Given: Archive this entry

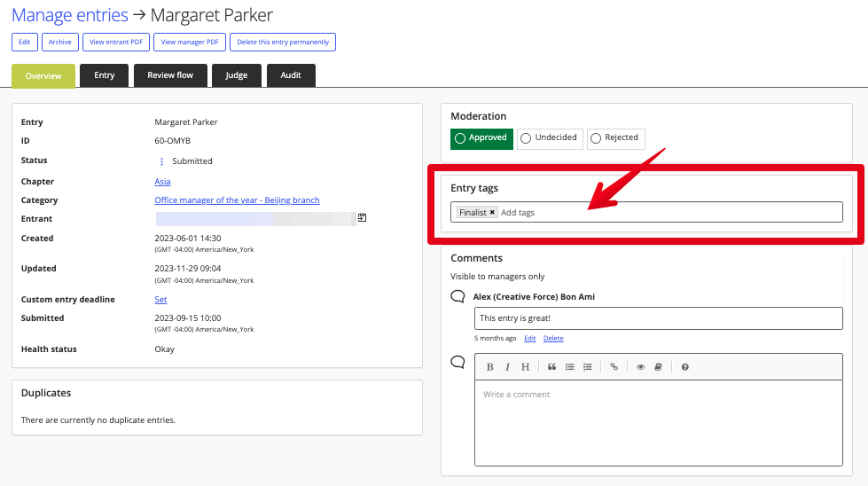Looking at the screenshot, I should [x=59, y=42].
